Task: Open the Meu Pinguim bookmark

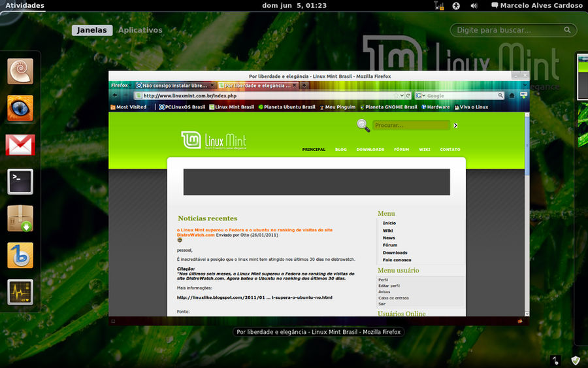Action: point(337,107)
